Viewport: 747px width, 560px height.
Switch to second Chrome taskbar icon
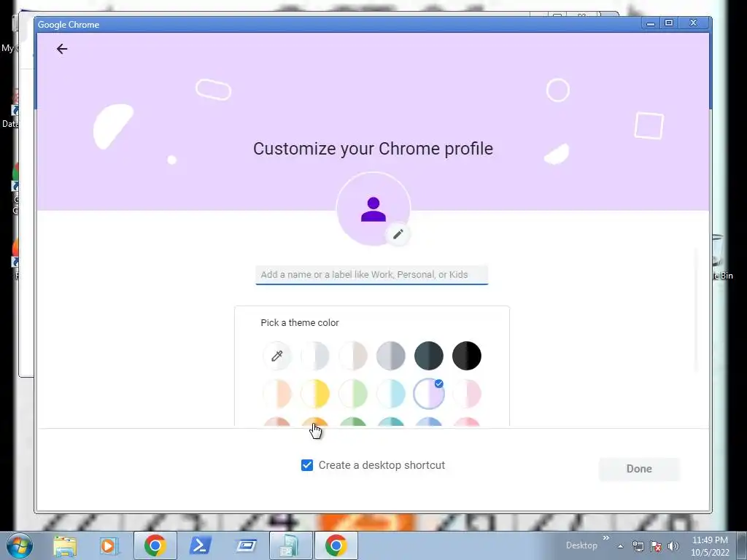tap(336, 545)
